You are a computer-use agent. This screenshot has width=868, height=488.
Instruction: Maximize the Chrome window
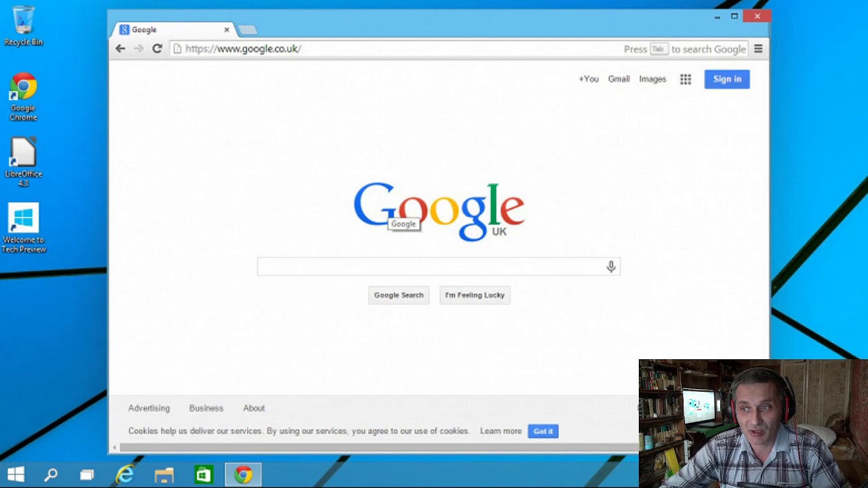point(734,16)
